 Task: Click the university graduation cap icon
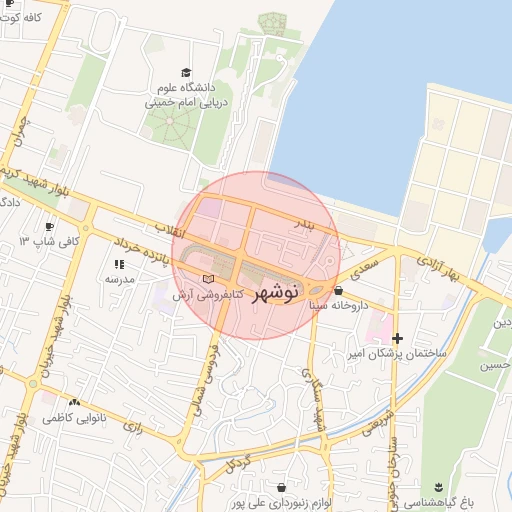[x=186, y=73]
